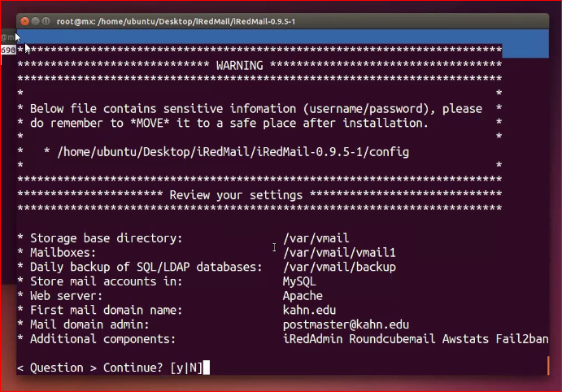
Task: Click the terminal title bar text
Action: tap(176, 21)
